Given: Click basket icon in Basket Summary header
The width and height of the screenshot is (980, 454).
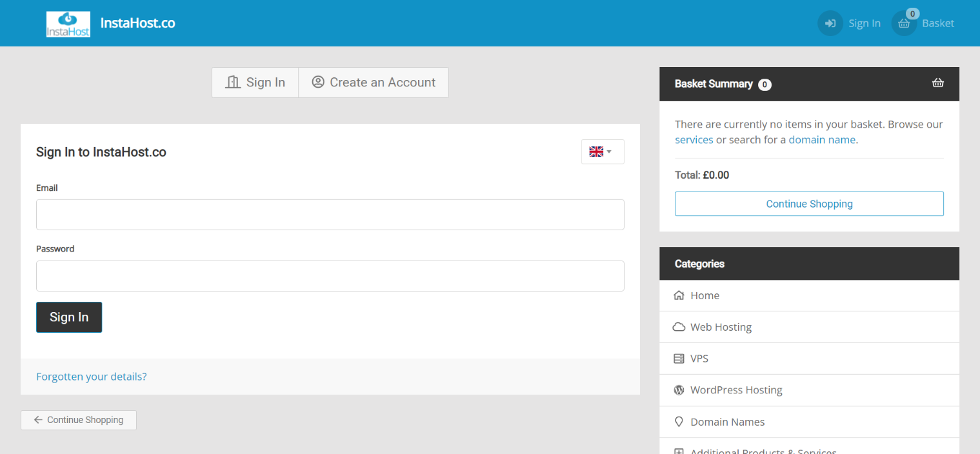Looking at the screenshot, I should click(938, 83).
